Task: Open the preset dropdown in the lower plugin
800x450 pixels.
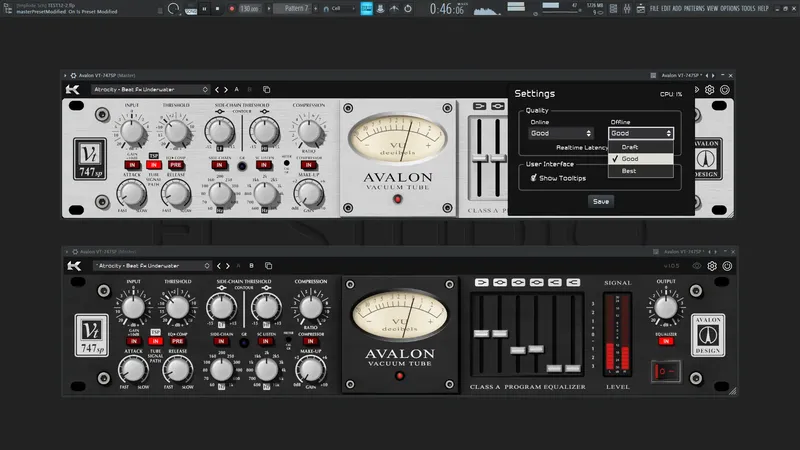Action: tap(150, 266)
